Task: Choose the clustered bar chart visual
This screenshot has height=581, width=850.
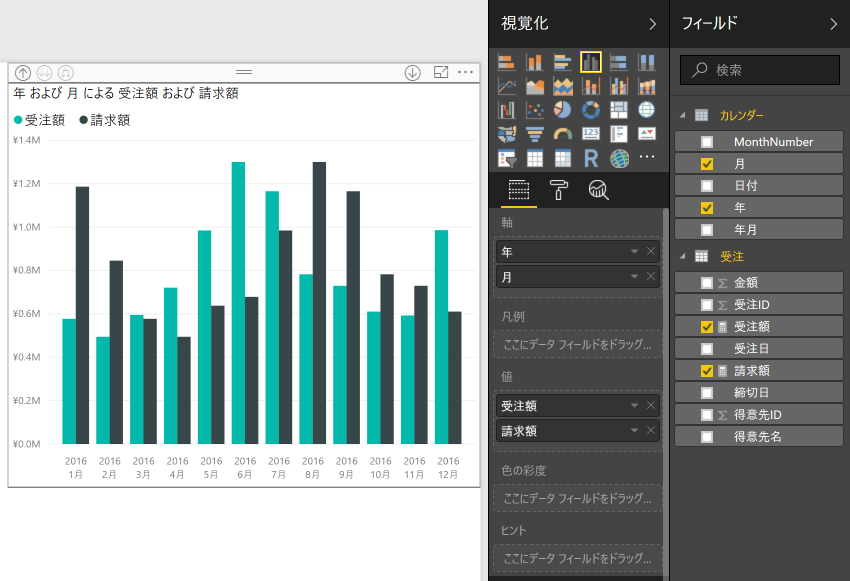Action: coord(563,63)
